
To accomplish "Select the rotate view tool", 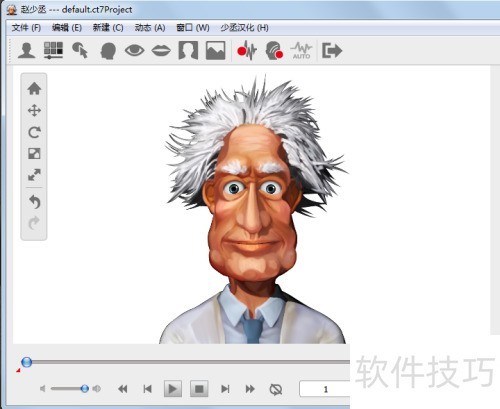I will 34,132.
